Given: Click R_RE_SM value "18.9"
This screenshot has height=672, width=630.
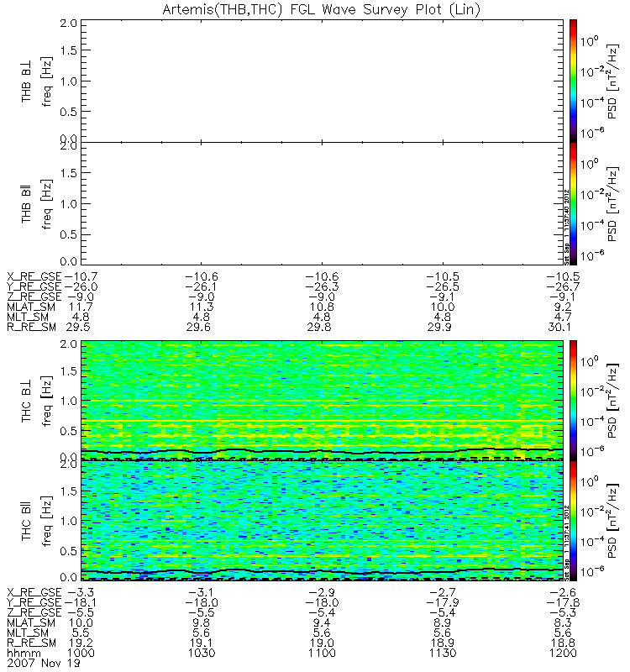Looking at the screenshot, I should 443,643.
